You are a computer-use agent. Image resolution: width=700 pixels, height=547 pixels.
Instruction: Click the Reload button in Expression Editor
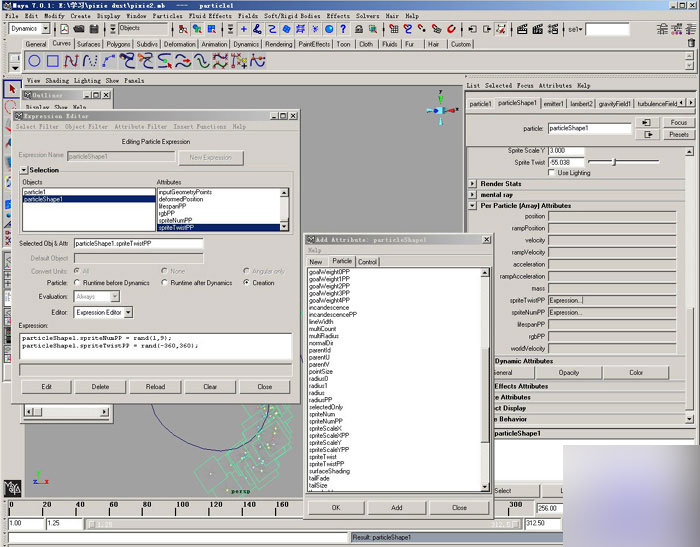(155, 386)
